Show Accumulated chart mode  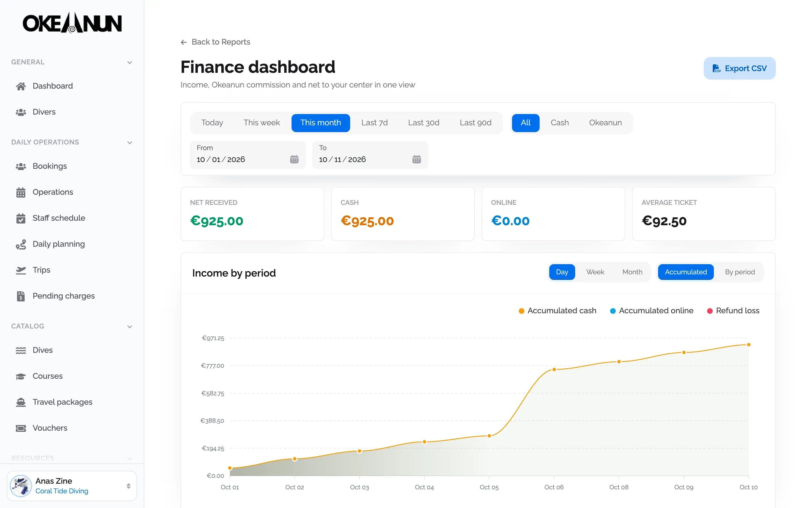[685, 272]
